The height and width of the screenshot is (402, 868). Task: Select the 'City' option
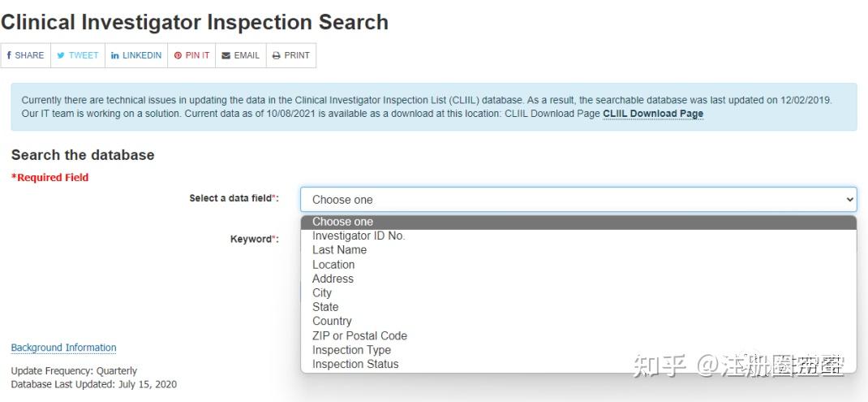click(x=322, y=293)
